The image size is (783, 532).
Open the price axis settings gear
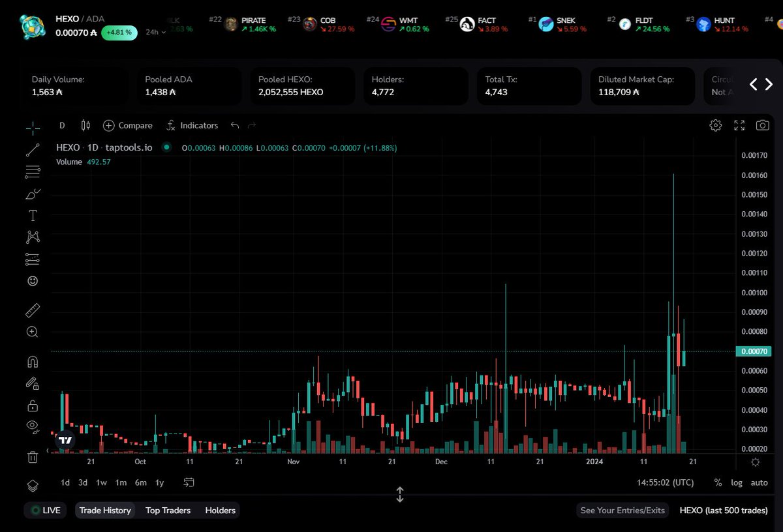(x=755, y=462)
